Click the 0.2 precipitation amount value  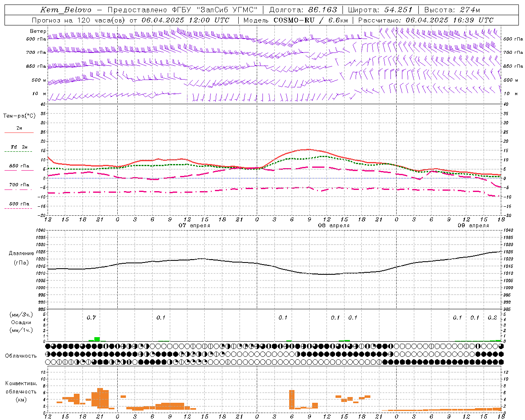(492, 317)
